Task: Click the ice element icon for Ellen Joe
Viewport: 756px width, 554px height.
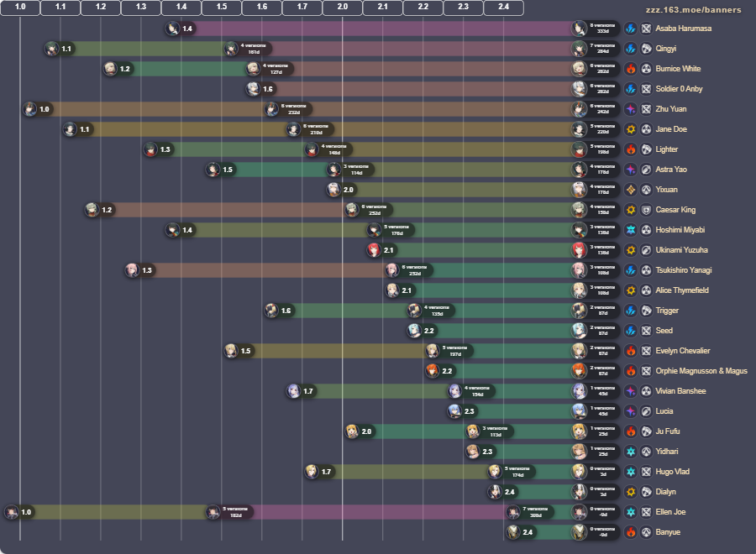Action: coord(631,512)
